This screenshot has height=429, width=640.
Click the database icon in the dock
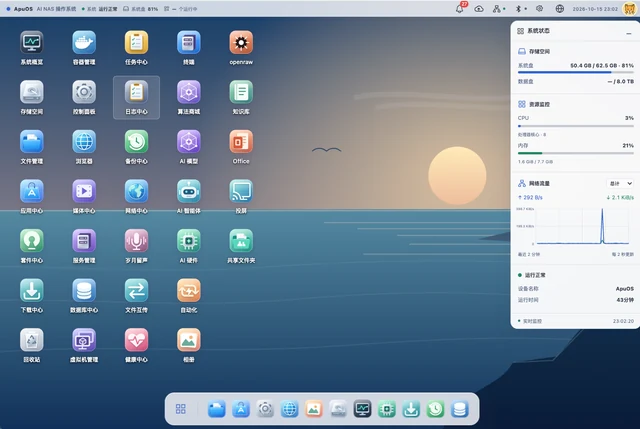click(460, 409)
